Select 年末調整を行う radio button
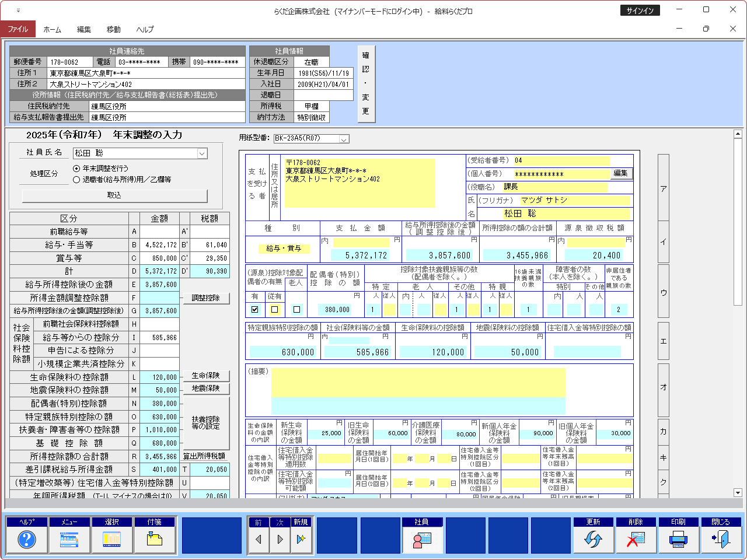747x560 pixels. pos(76,168)
